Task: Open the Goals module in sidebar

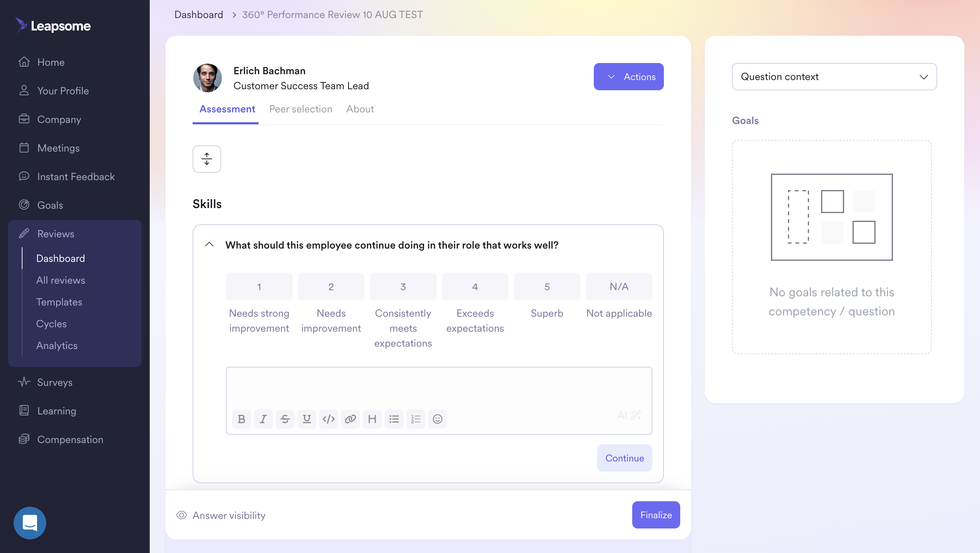Action: tap(40, 205)
